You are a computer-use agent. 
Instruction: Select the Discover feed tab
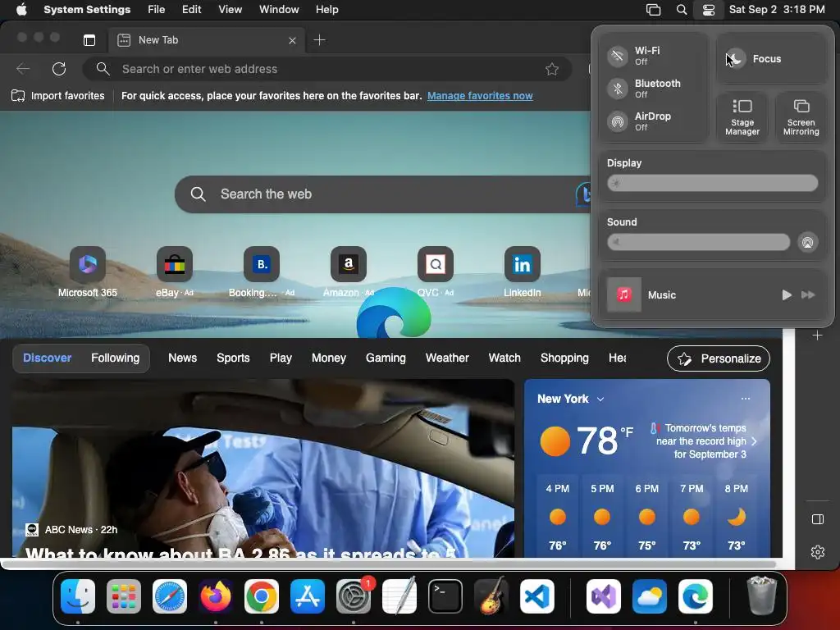[47, 358]
